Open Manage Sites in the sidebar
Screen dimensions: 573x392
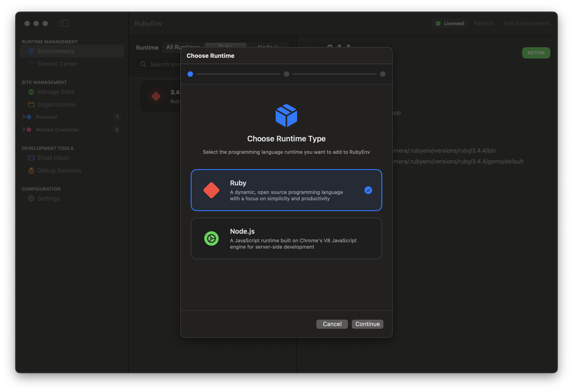[72, 92]
